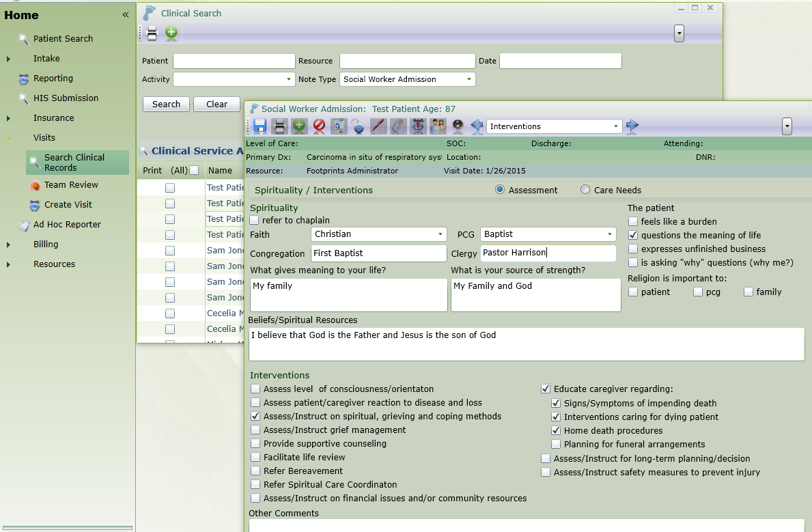This screenshot has width=812, height=532.
Task: Select the Care Needs radio button
Action: click(584, 190)
